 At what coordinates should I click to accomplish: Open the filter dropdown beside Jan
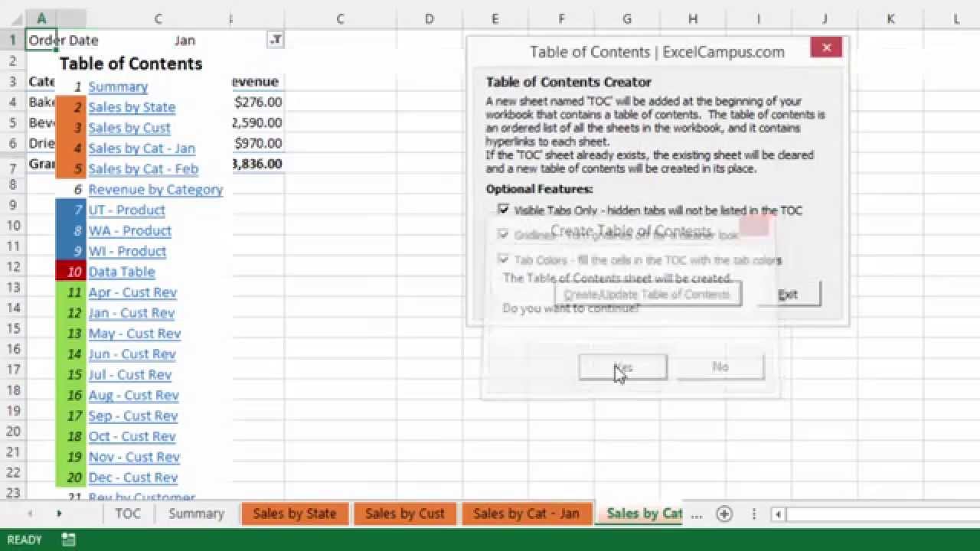pos(276,40)
